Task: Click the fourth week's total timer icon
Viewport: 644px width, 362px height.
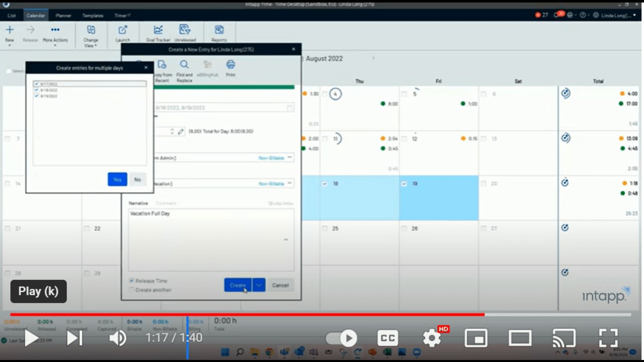Action: point(565,228)
